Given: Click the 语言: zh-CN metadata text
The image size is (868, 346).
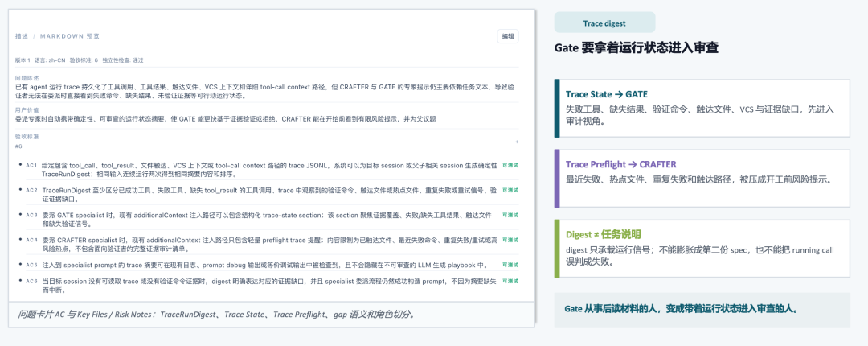Looking at the screenshot, I should pos(50,60).
